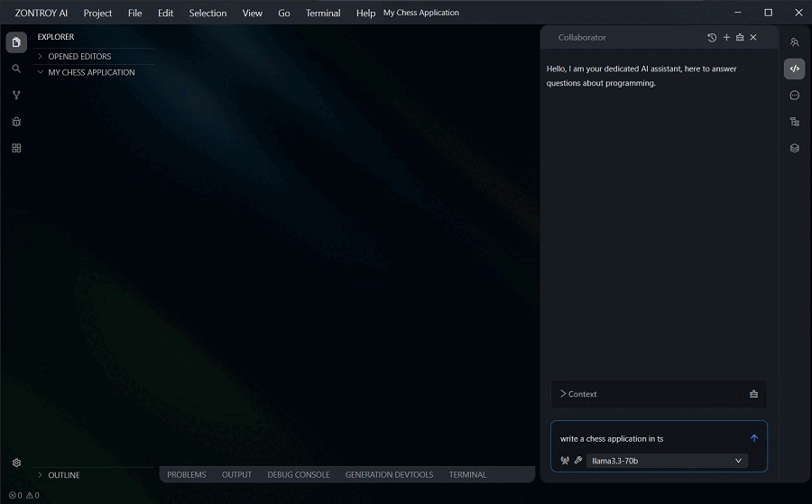This screenshot has width=812, height=504.
Task: Toggle the broadcast antenna icon in prompt box
Action: tap(565, 461)
